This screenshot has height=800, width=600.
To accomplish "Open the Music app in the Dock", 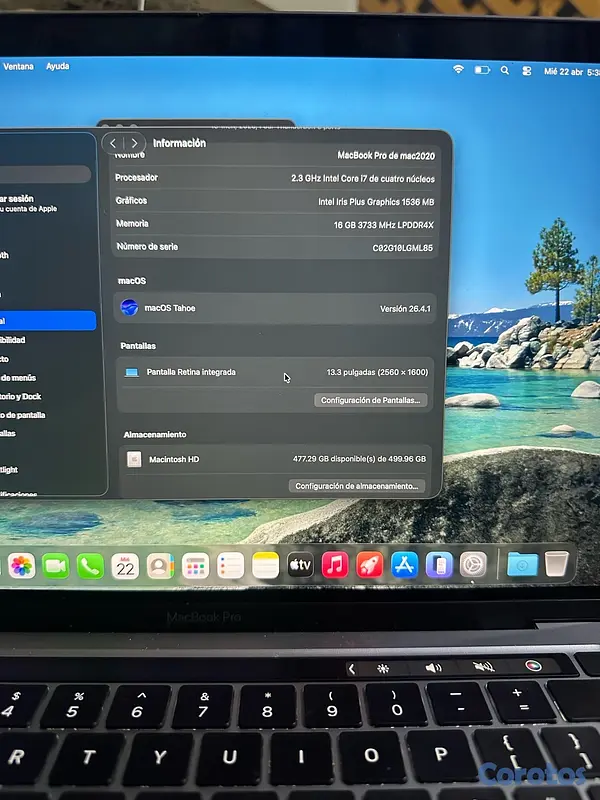I will (x=335, y=565).
